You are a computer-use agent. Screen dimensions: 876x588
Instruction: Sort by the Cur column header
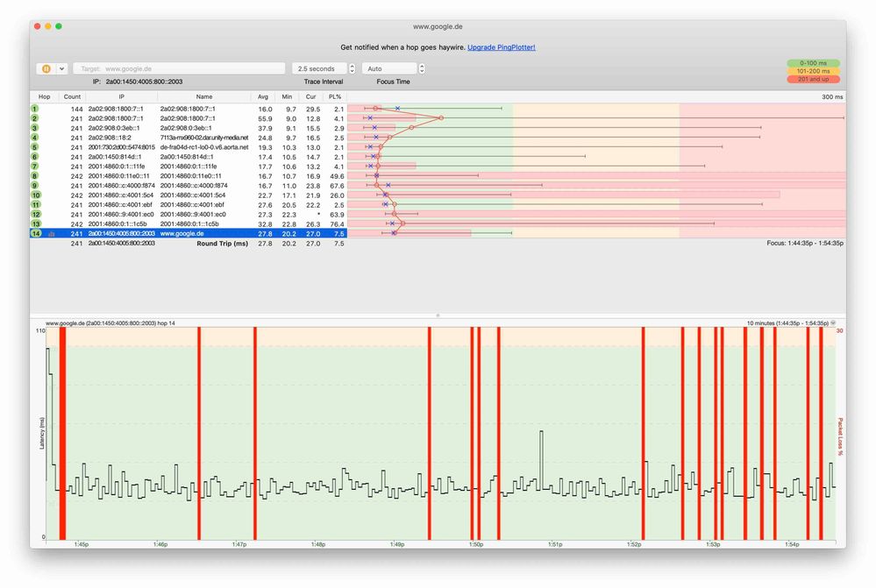tap(310, 96)
